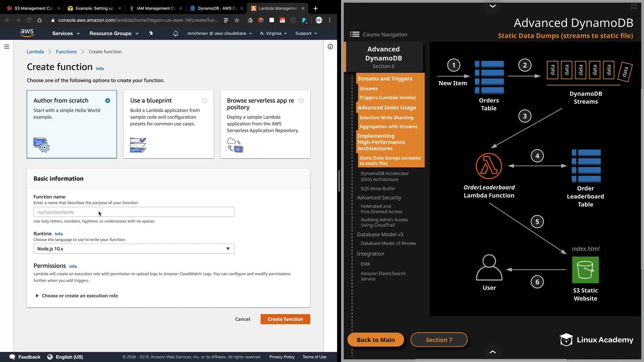Select Browse serverless app repository radio
Screen dimensions: 644x362
pyautogui.click(x=301, y=101)
